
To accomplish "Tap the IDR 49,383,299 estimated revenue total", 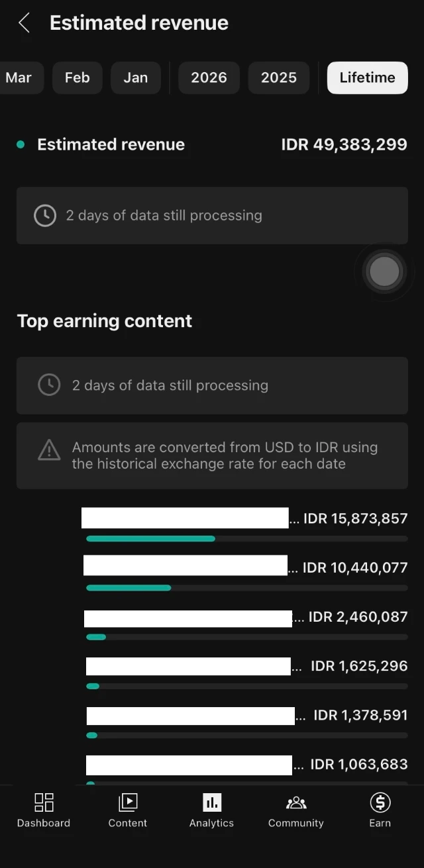I will point(344,144).
